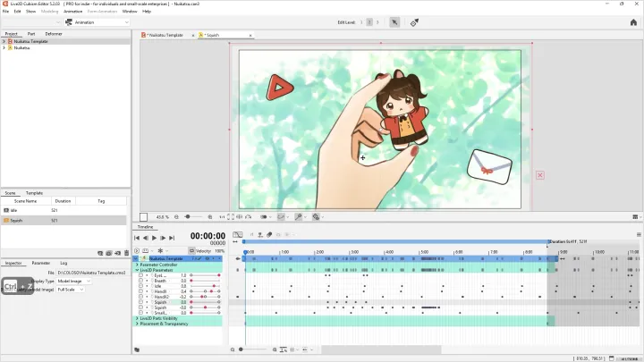Jump to the first frame

(x=137, y=238)
